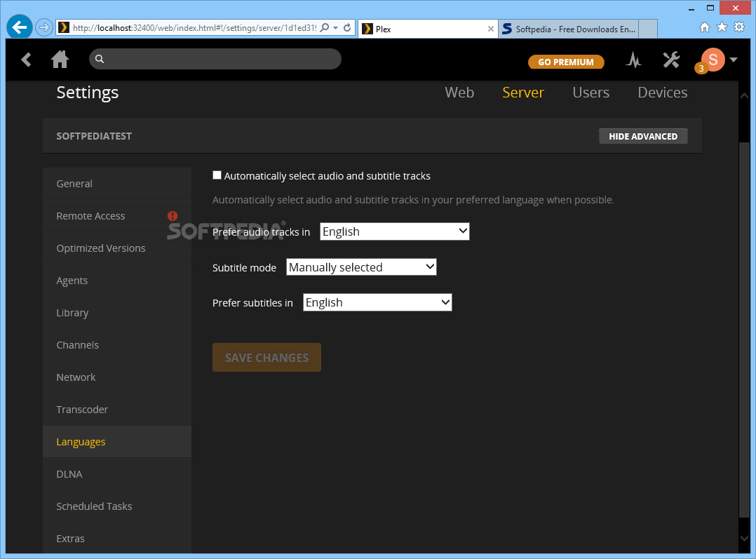Open the Prefer audio tracks in dropdown
The width and height of the screenshot is (756, 559).
[x=394, y=231]
